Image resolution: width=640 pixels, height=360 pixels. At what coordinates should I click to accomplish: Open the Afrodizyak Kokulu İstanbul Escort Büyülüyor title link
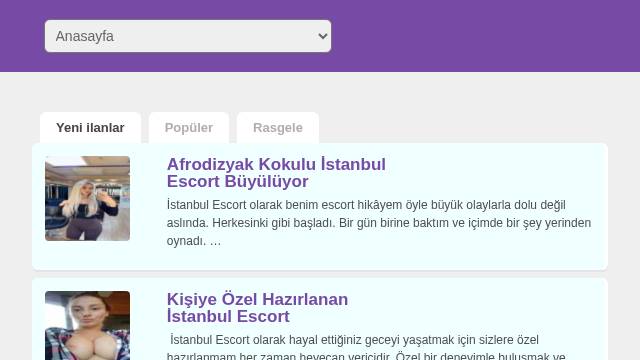276,173
